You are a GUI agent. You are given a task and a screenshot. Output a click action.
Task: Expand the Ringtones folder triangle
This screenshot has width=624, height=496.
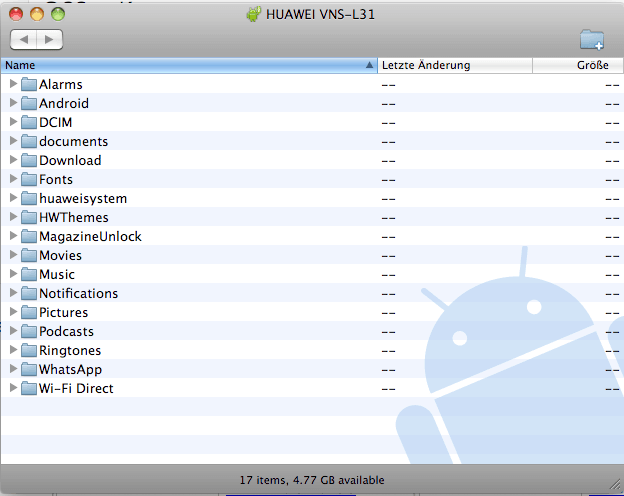(x=13, y=350)
